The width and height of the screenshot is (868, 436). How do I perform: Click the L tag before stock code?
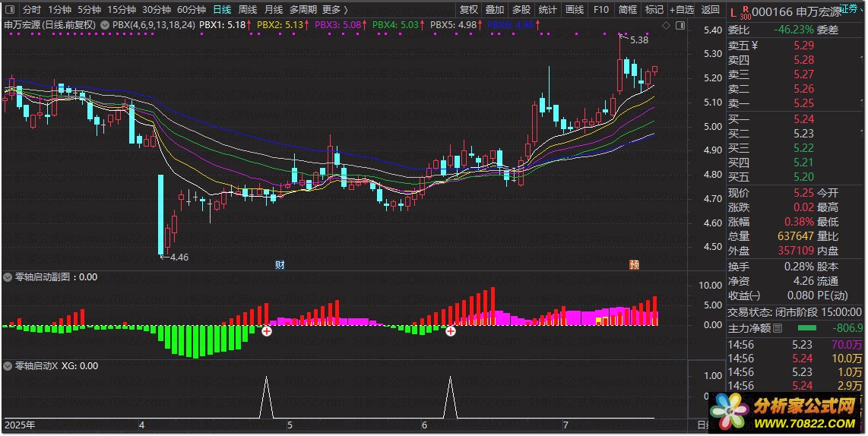(733, 12)
